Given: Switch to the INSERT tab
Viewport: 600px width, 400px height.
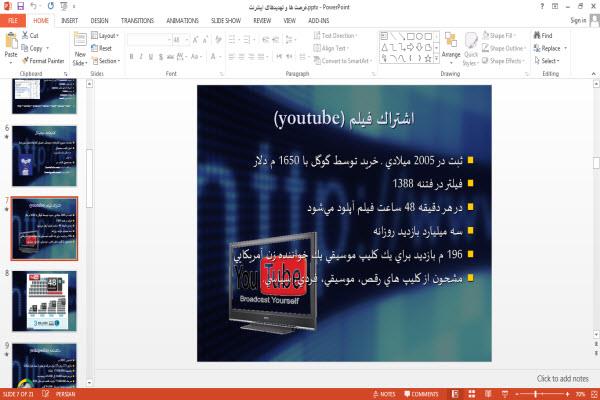Looking at the screenshot, I should [69, 21].
